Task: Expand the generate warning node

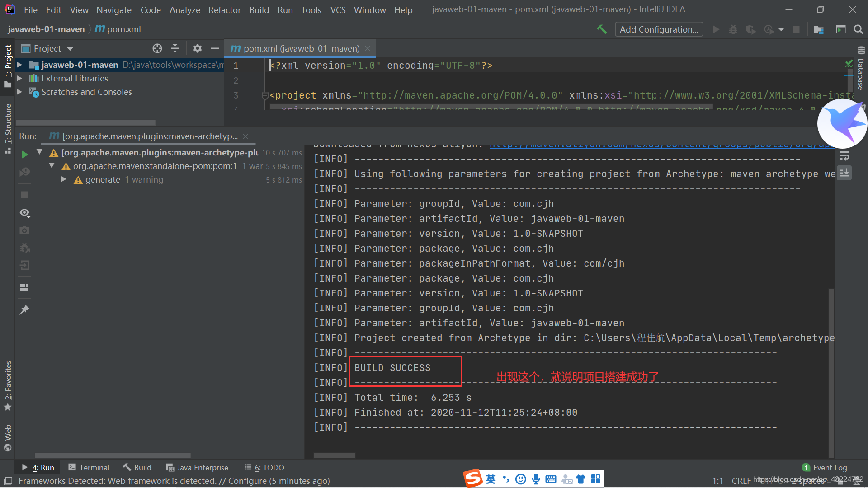Action: (x=64, y=179)
